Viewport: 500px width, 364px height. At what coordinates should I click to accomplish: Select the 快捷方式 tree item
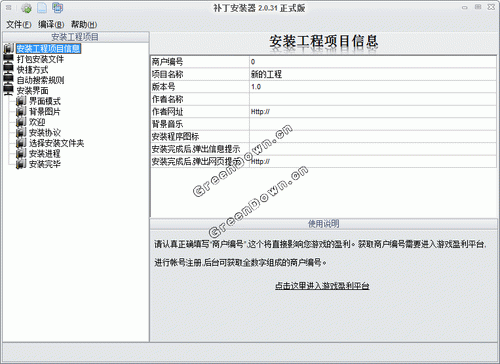32,70
